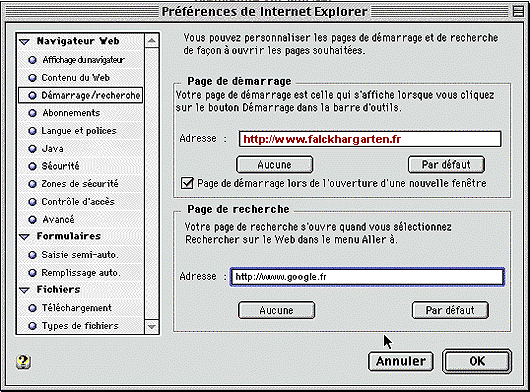Select Démarrage/recherche item

point(80,95)
